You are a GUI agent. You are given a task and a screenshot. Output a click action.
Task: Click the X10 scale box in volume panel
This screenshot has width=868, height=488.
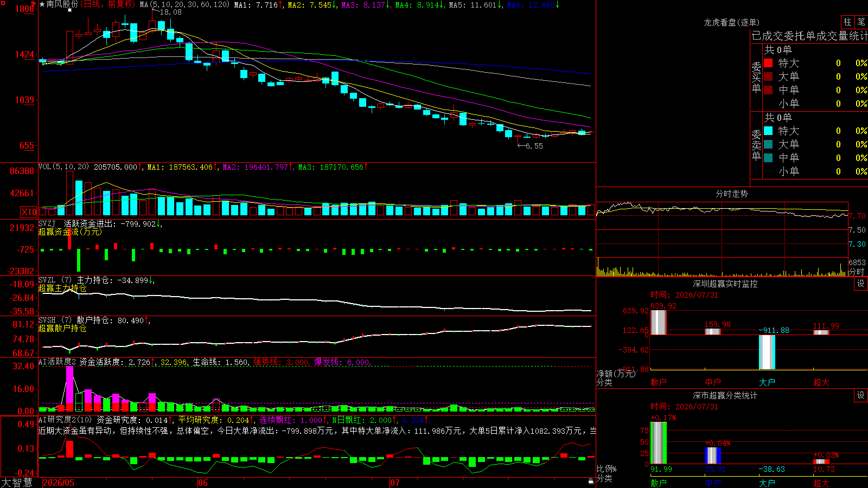click(x=28, y=212)
